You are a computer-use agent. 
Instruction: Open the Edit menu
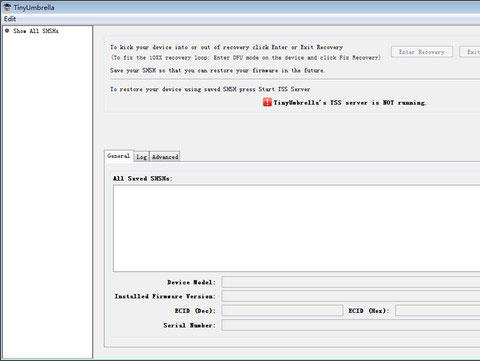10,19
